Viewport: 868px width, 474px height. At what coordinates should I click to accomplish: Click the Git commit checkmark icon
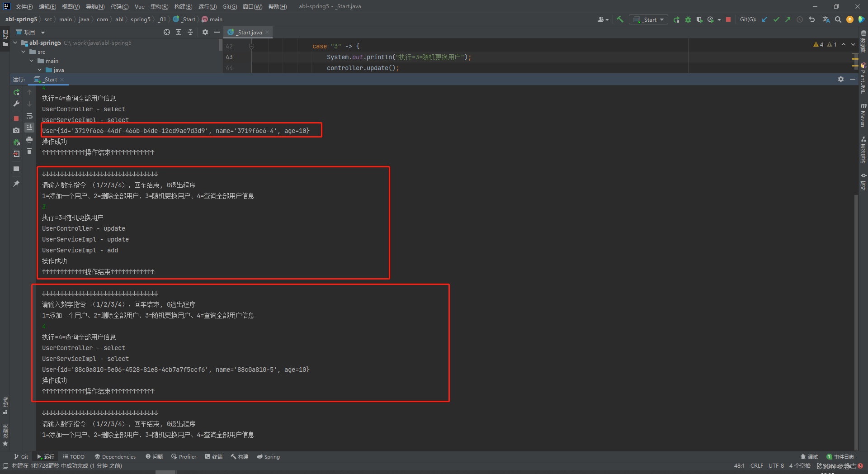[x=776, y=19]
